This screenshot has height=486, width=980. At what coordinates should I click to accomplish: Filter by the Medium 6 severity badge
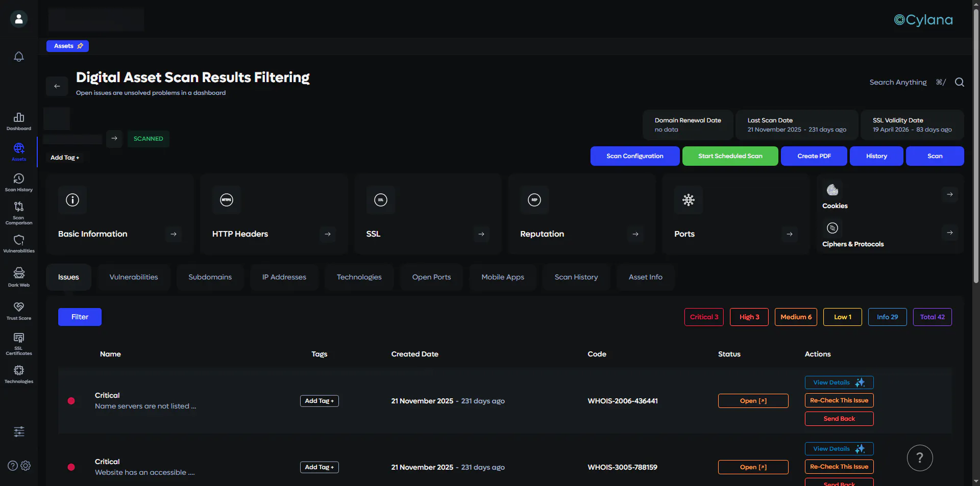[x=796, y=317]
